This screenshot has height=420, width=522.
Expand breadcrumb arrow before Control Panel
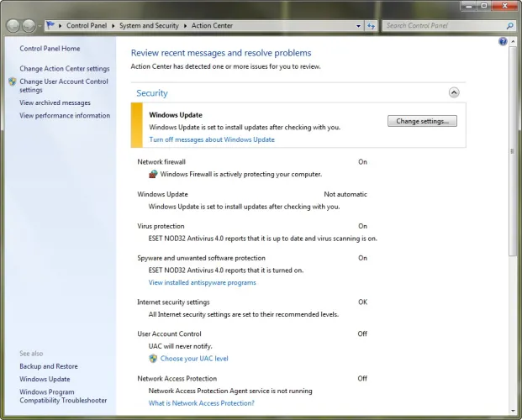click(61, 26)
